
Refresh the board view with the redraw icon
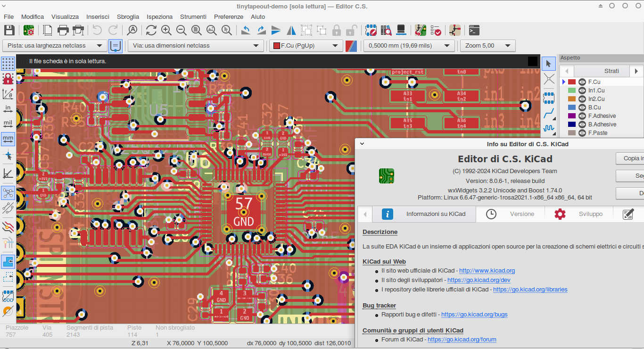(x=151, y=31)
